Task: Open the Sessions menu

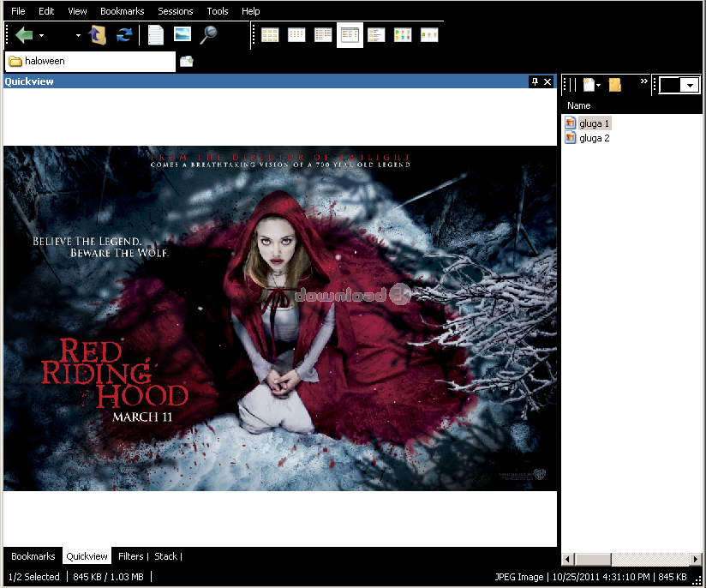Action: click(175, 11)
